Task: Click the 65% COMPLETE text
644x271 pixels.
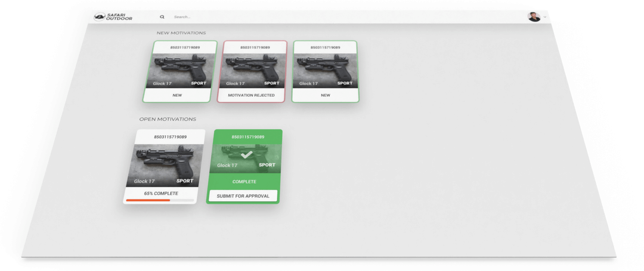Action: coord(161,193)
